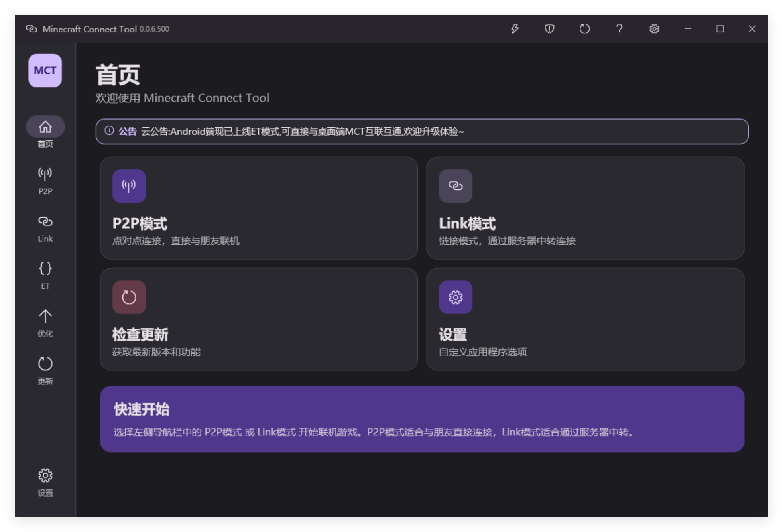The width and height of the screenshot is (783, 532).
Task: Close the Minecraft Connect Tool window
Action: (752, 29)
